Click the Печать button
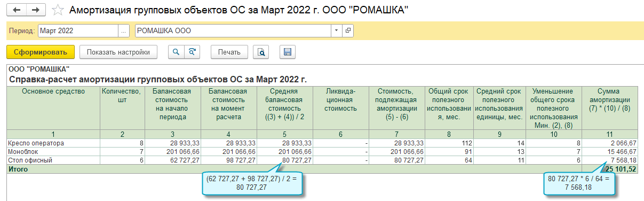This screenshot has height=201, width=644. click(229, 52)
